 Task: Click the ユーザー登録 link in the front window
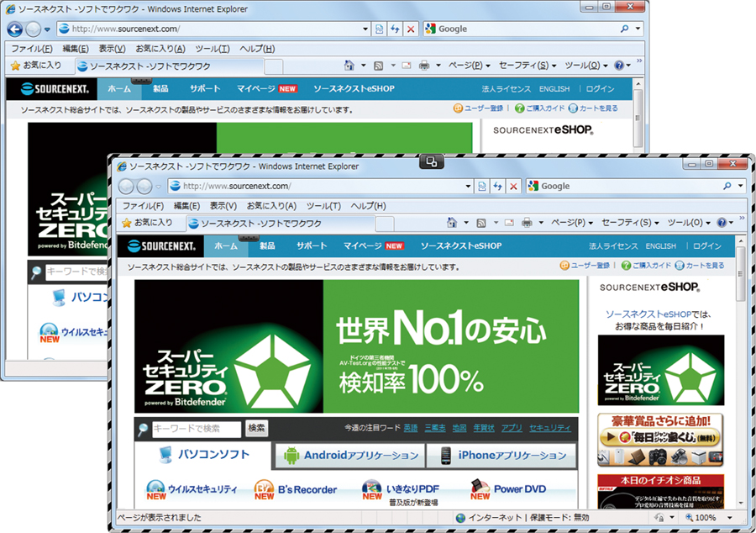[x=585, y=266]
